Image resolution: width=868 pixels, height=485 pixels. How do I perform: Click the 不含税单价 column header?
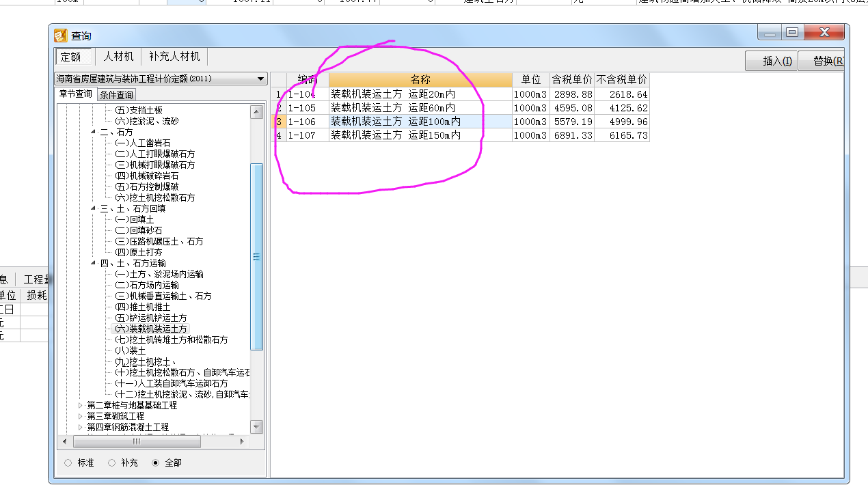[x=622, y=80]
